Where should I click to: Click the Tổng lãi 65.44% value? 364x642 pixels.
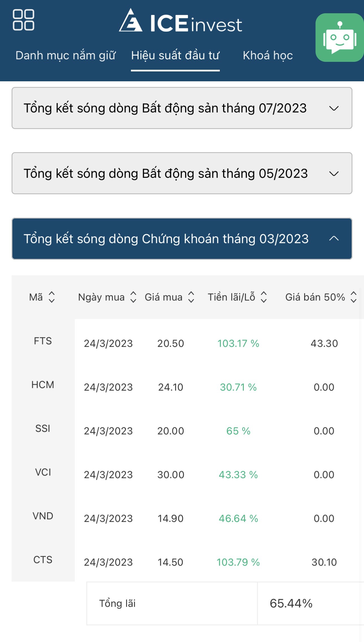point(291,604)
